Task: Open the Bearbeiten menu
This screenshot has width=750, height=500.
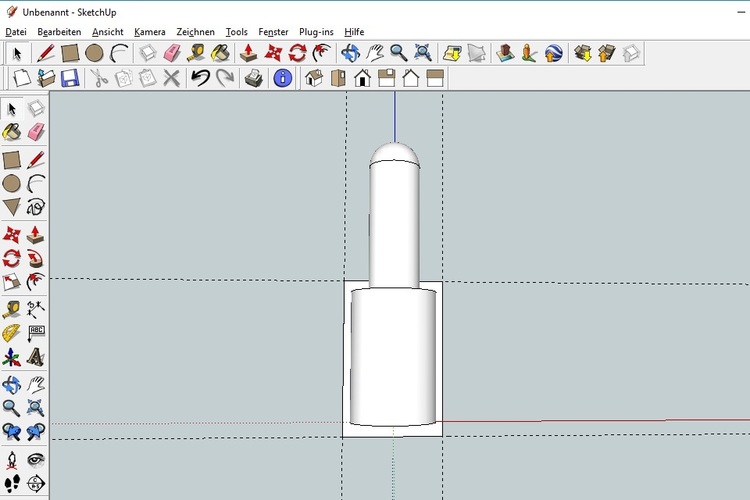Action: pyautogui.click(x=59, y=32)
